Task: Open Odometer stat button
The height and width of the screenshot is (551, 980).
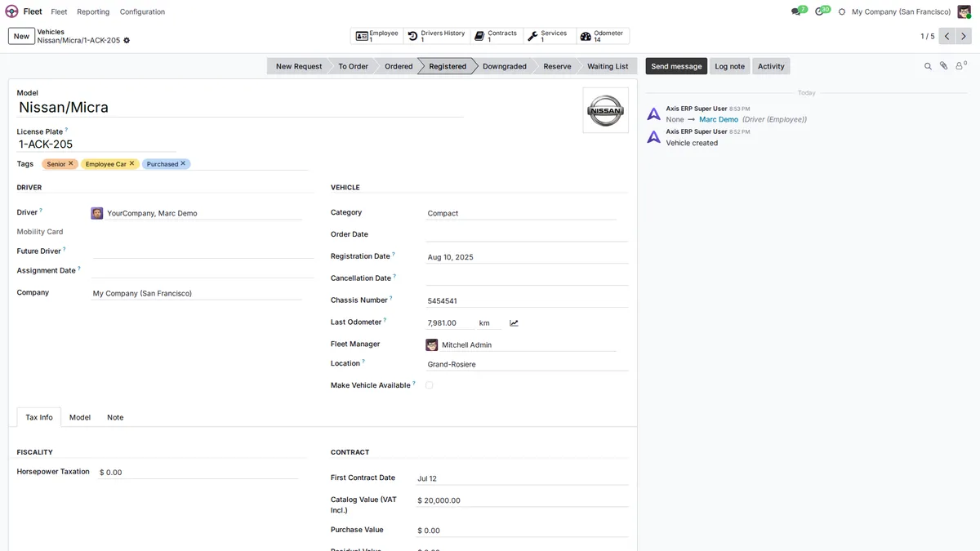Action: point(603,36)
